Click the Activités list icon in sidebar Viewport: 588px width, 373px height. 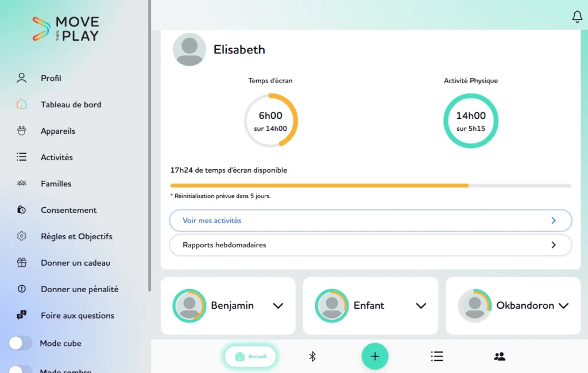tap(22, 157)
